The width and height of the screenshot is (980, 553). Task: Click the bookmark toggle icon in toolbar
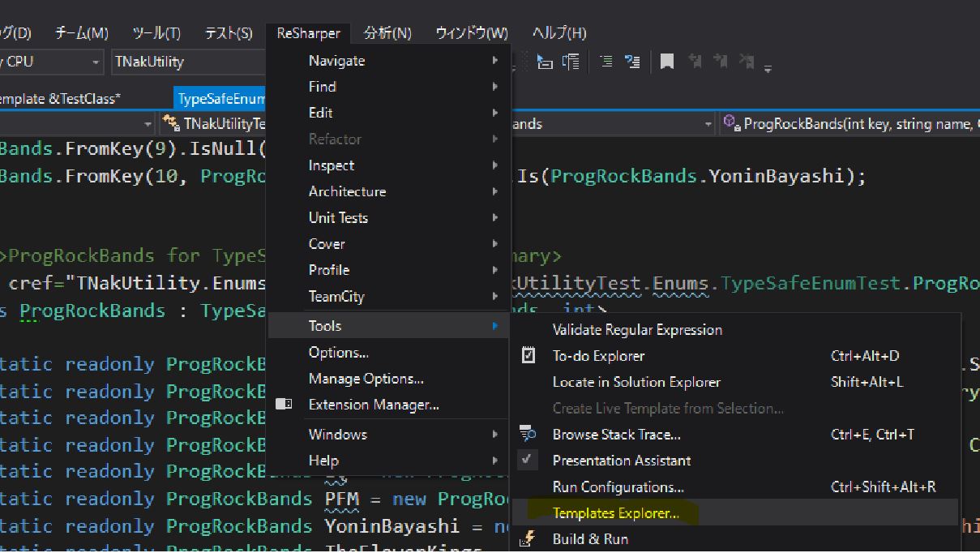click(666, 62)
